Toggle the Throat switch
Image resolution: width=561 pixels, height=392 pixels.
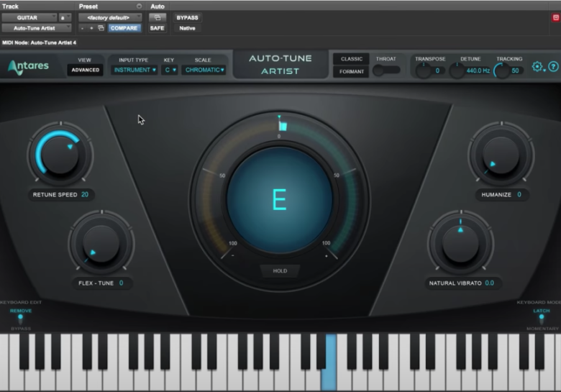386,70
